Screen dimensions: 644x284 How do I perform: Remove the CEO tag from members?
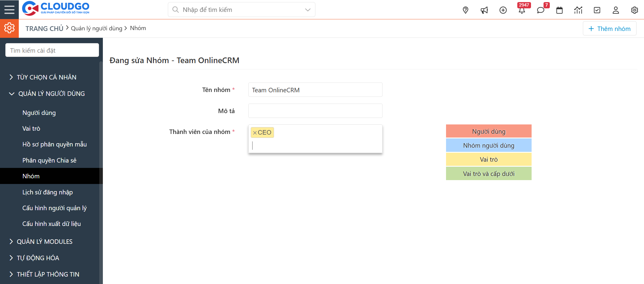(x=255, y=133)
